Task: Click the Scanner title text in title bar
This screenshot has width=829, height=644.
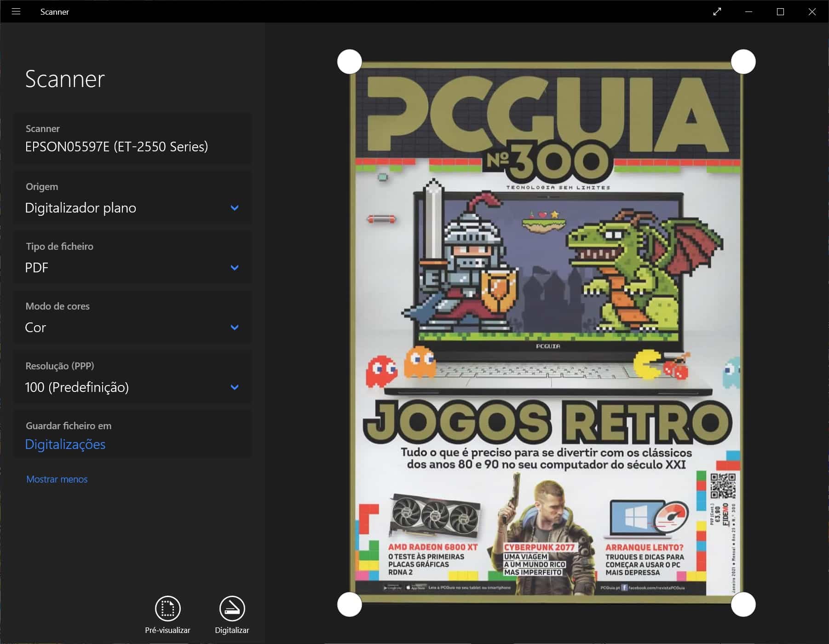Action: click(x=54, y=12)
